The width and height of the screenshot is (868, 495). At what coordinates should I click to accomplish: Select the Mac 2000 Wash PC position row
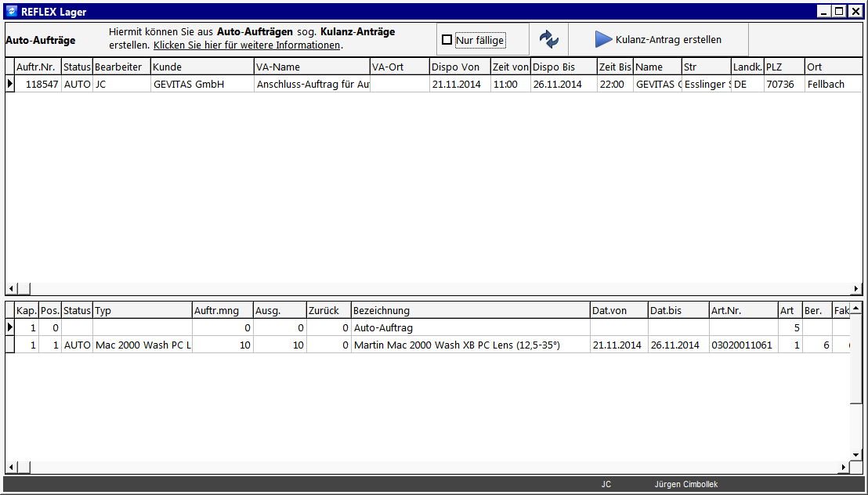428,345
